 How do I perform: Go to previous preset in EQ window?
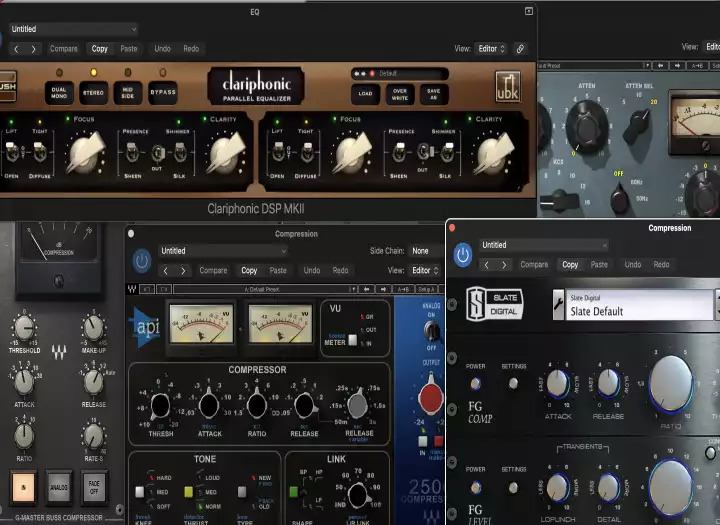[x=17, y=49]
